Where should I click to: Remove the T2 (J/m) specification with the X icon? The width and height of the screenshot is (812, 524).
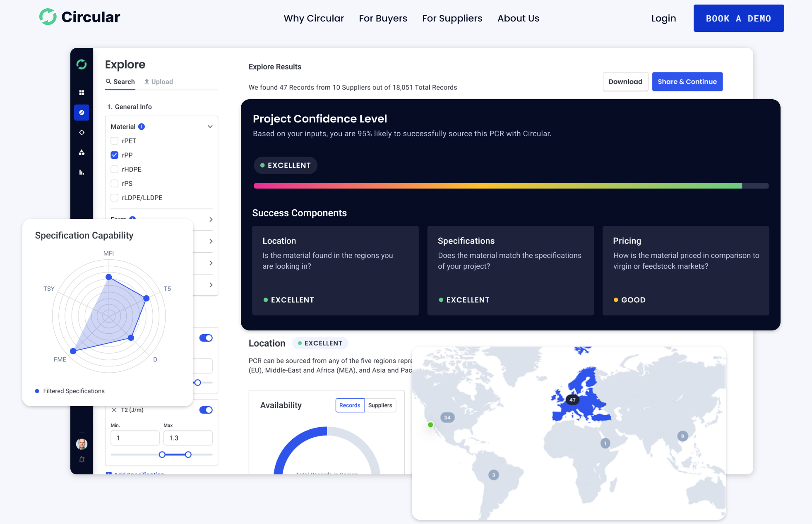point(114,410)
